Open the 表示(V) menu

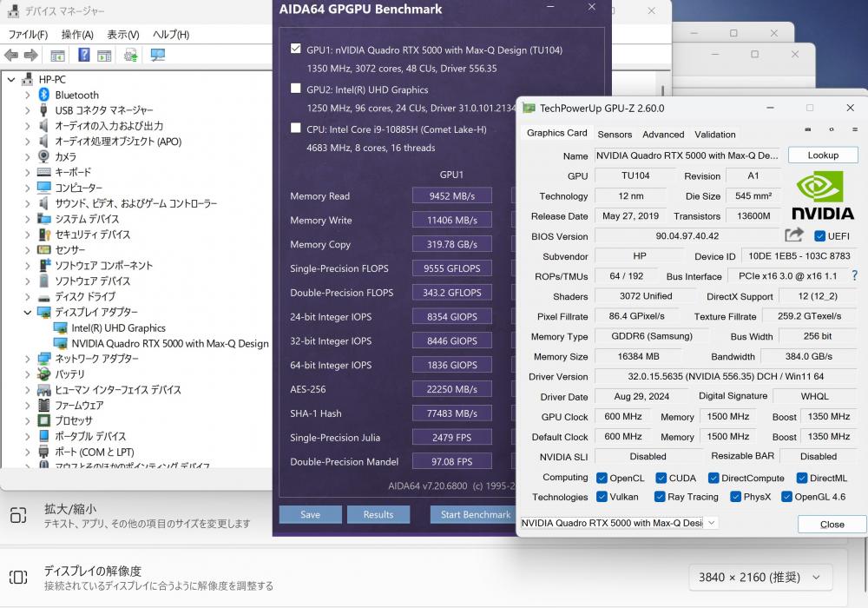point(123,35)
